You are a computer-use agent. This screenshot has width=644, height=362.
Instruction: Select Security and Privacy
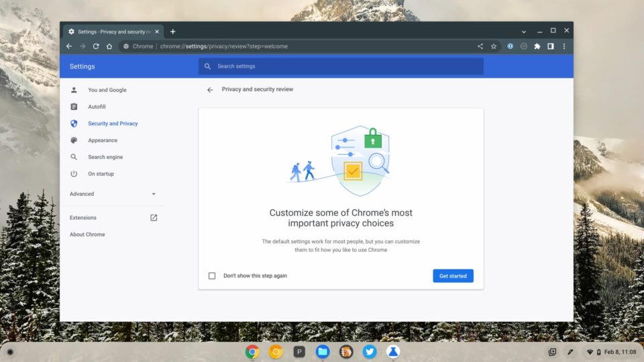(113, 123)
